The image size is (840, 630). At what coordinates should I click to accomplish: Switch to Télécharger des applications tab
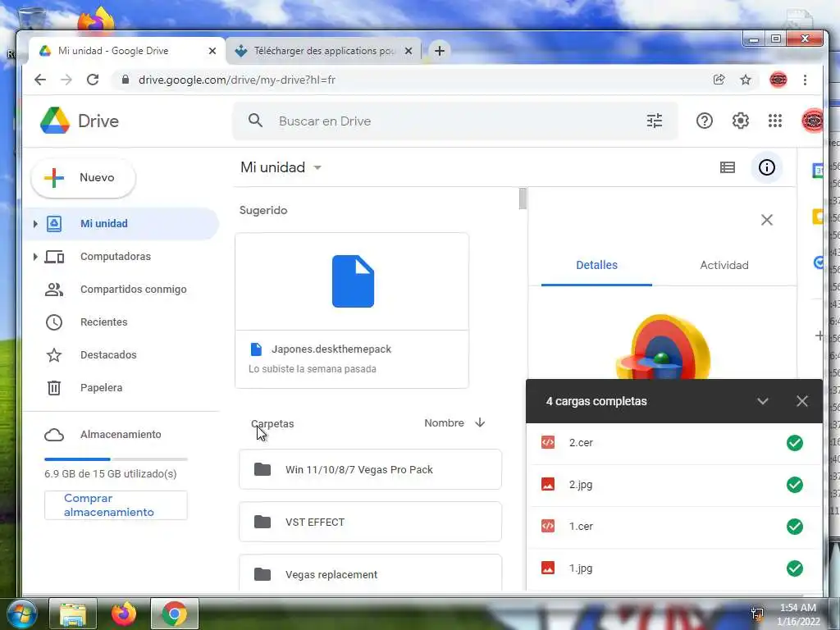click(x=323, y=51)
